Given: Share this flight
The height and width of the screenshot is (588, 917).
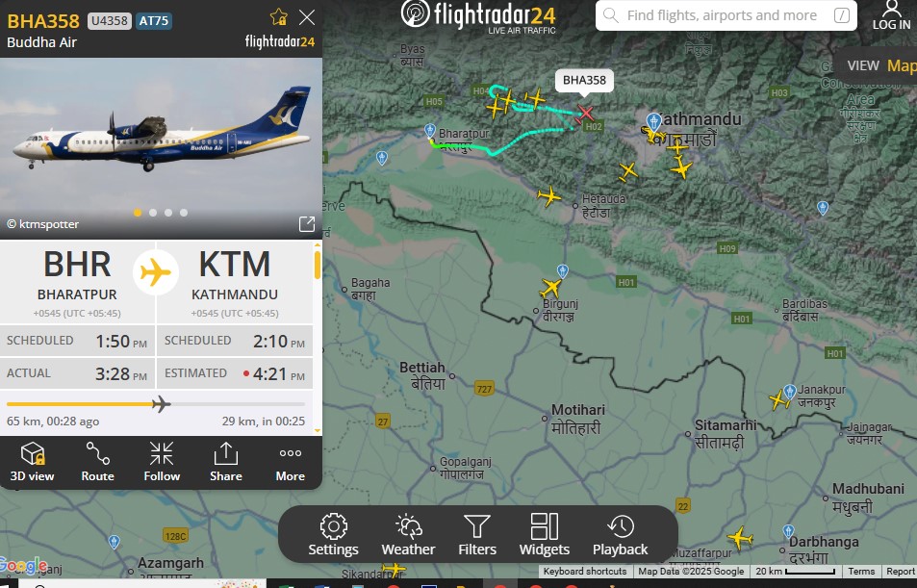Looking at the screenshot, I should [x=226, y=462].
